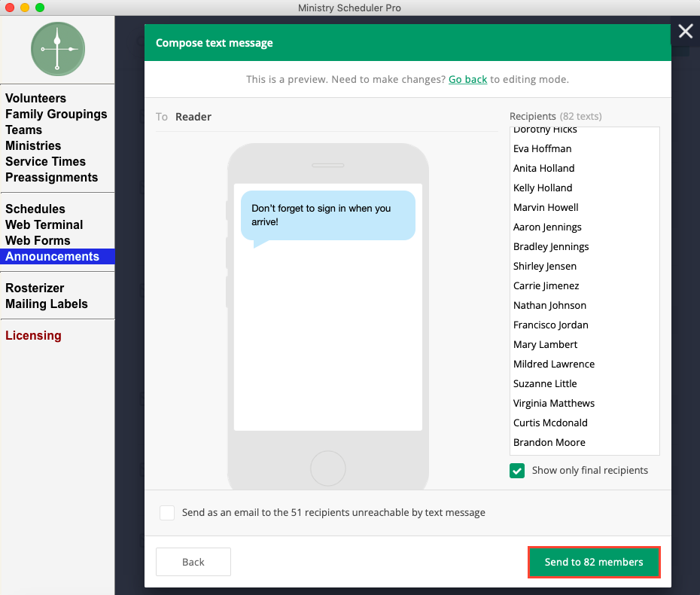Viewport: 700px width, 595px height.
Task: Open Volunteers in the sidebar
Action: (x=35, y=98)
